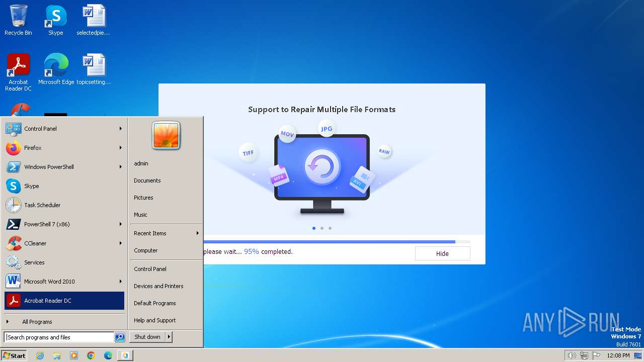Click the installation progress bar
Viewport: 644px width, 362px height.
[x=337, y=242]
